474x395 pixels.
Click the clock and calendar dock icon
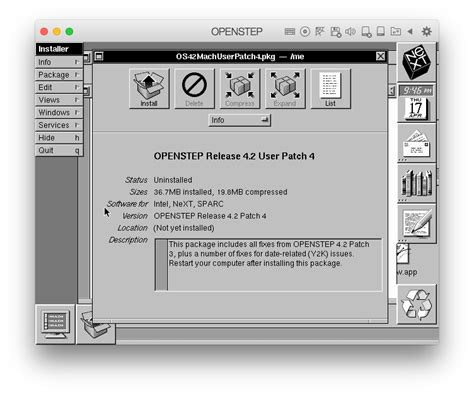(x=416, y=103)
